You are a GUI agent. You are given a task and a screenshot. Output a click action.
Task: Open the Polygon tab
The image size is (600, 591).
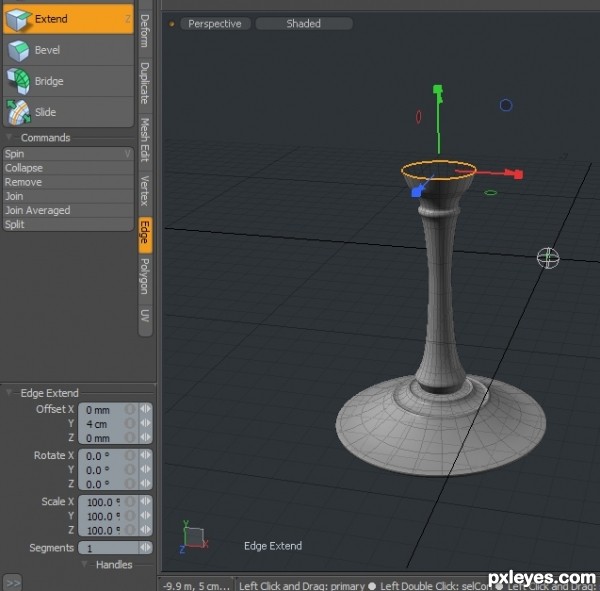pyautogui.click(x=145, y=276)
